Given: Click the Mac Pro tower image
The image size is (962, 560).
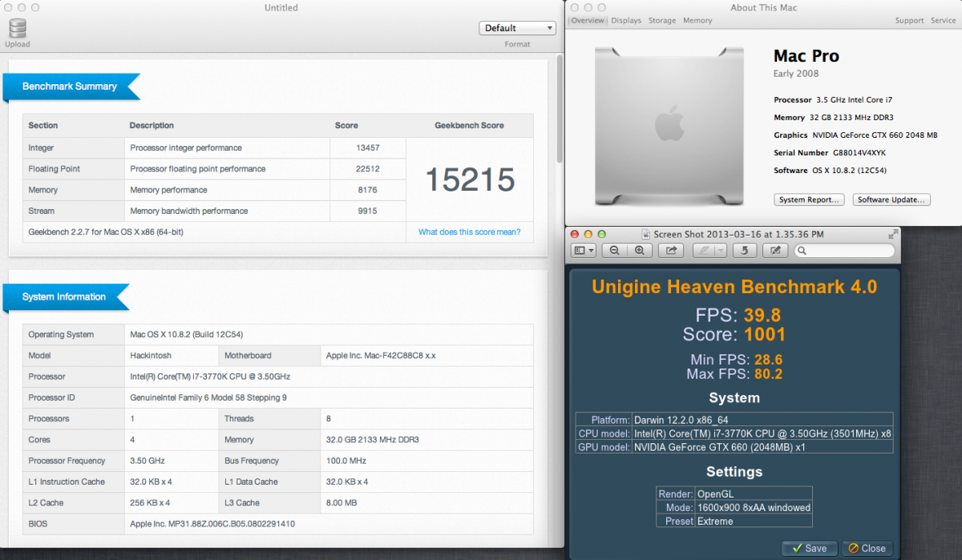Looking at the screenshot, I should (668, 126).
